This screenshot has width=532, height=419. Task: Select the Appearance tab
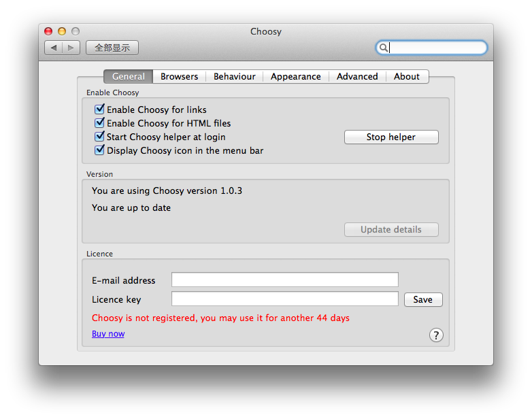(x=295, y=77)
